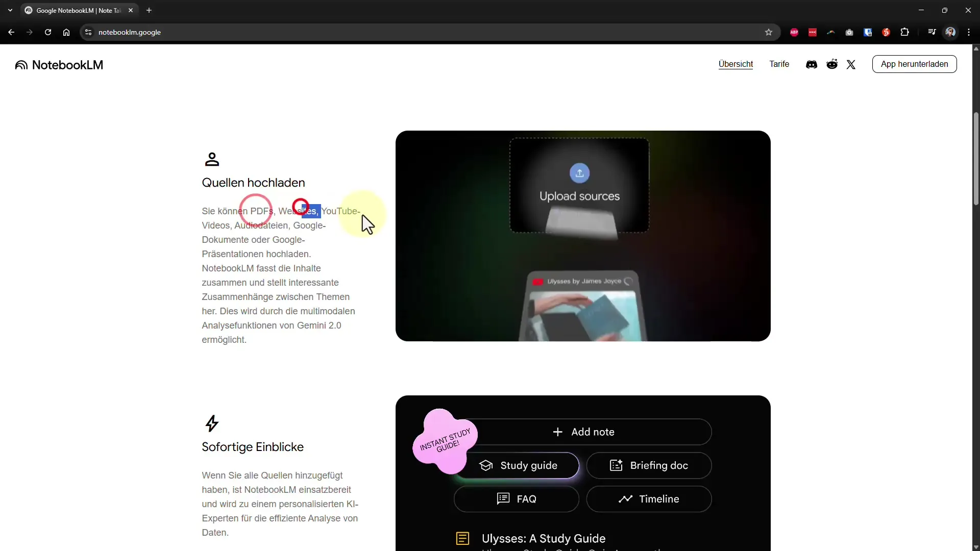This screenshot has width=980, height=551.
Task: Open the red password manager extension icon
Action: (813, 32)
